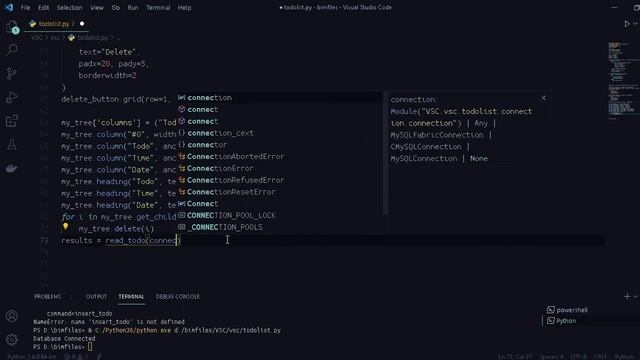
Task: Choose the 'ConnectionError' suggestion
Action: click(x=279, y=168)
